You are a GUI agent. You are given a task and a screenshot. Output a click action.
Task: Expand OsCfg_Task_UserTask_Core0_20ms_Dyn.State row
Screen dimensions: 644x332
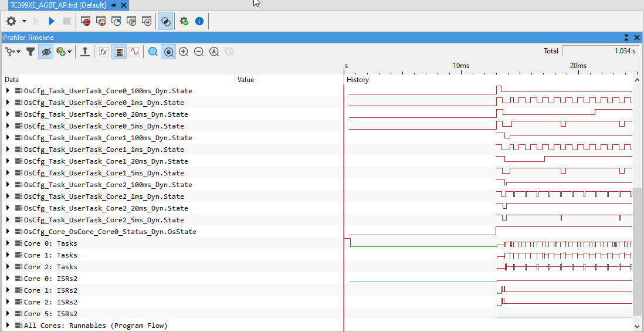(x=8, y=114)
